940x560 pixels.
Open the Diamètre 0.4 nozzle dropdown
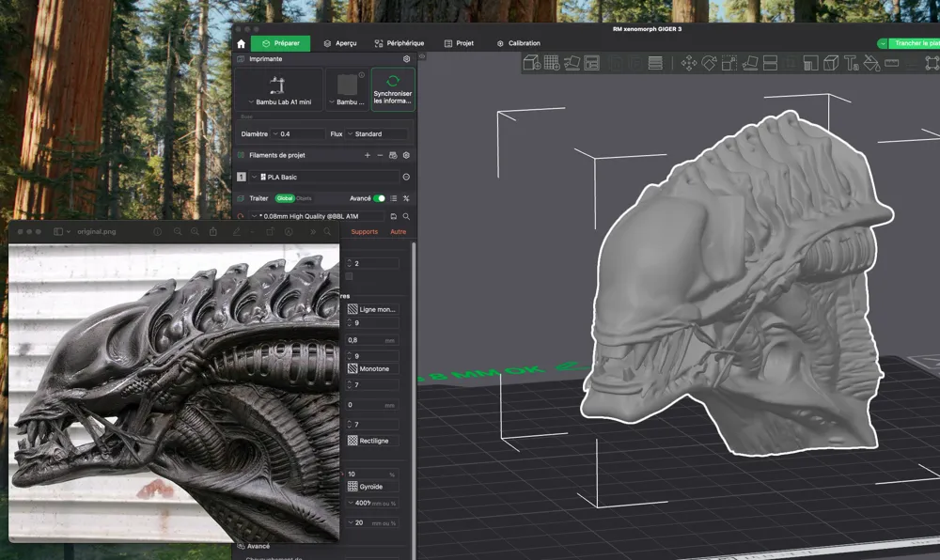298,133
